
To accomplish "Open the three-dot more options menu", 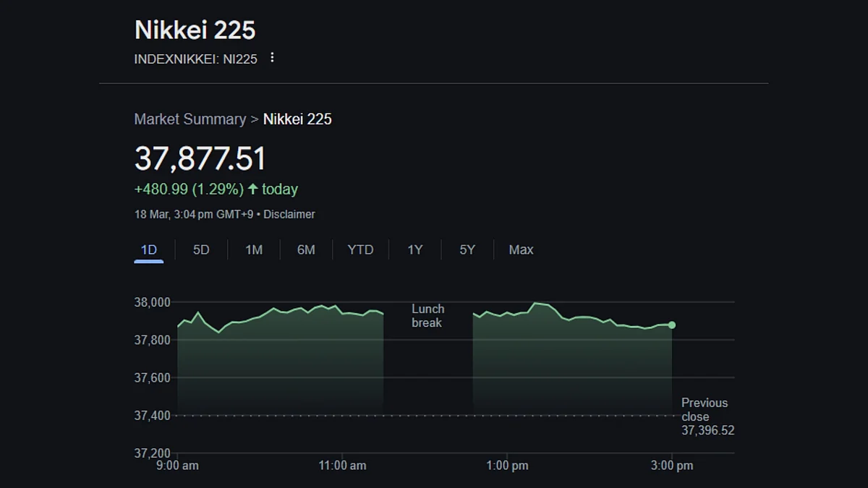I will coord(272,57).
